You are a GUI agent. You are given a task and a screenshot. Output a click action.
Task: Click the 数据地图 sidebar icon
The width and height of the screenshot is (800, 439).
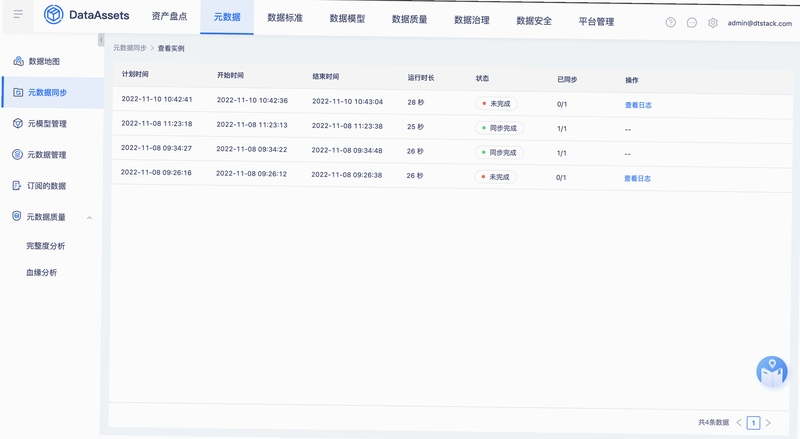point(18,61)
